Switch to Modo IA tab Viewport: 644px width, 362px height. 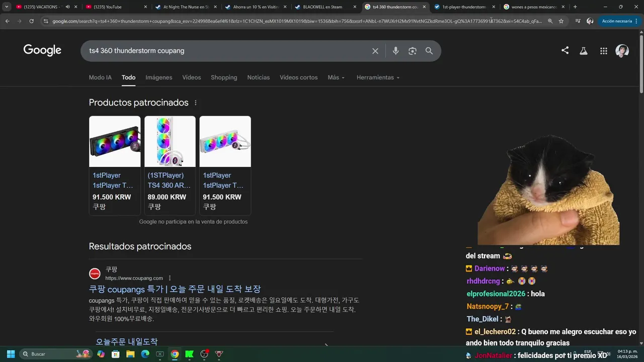pyautogui.click(x=100, y=77)
